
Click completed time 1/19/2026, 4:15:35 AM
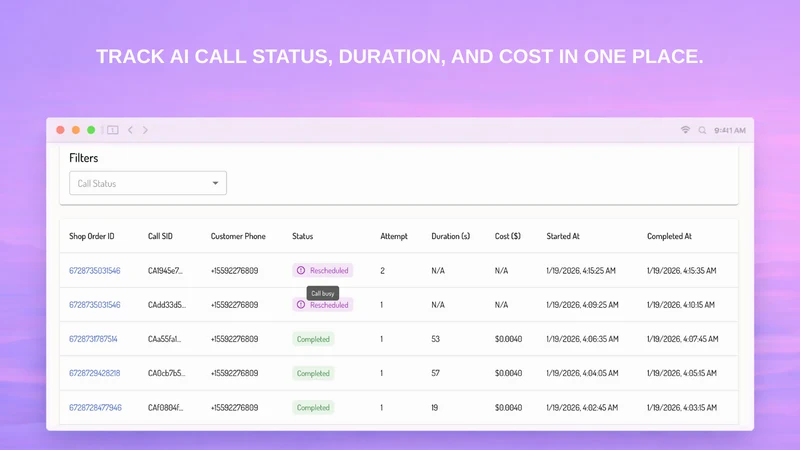pos(682,270)
